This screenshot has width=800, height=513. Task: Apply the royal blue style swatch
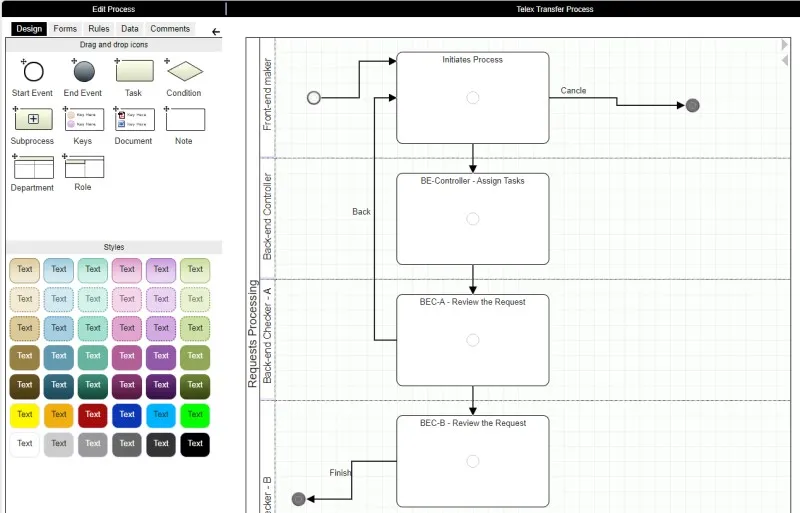tap(127, 415)
